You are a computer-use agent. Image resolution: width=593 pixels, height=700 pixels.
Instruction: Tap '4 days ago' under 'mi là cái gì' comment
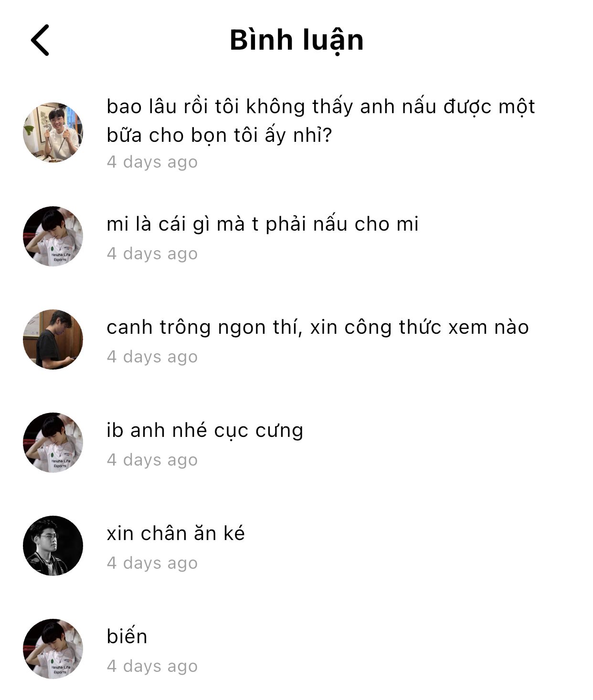click(152, 254)
